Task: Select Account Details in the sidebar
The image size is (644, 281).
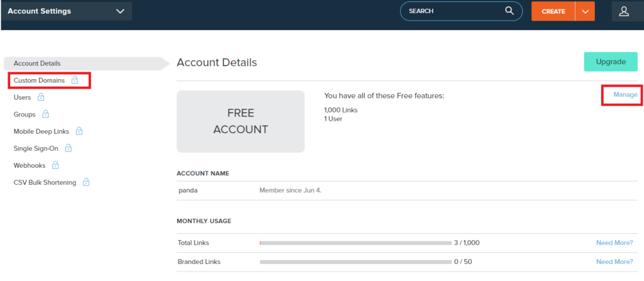Action: [x=37, y=63]
